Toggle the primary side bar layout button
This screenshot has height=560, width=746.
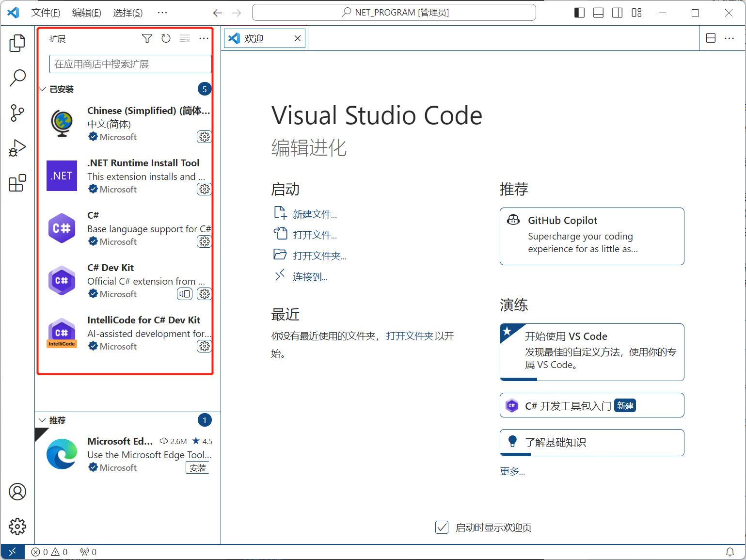click(x=579, y=13)
